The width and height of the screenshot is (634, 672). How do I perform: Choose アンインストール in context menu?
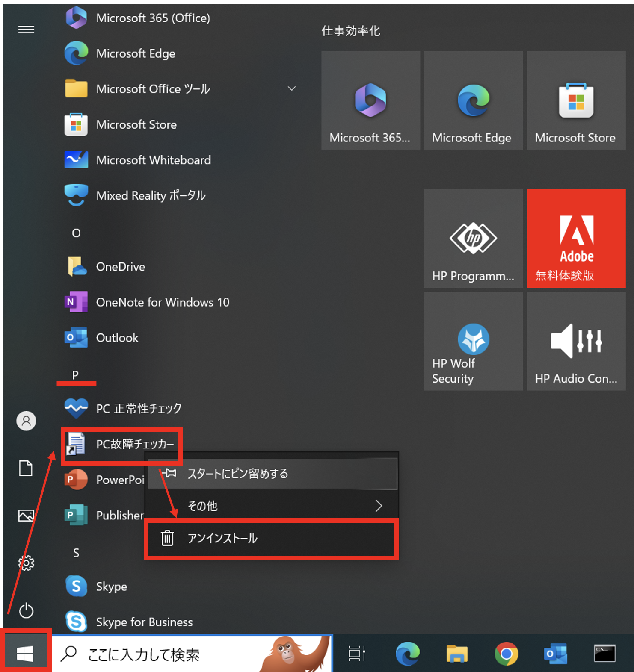coord(271,538)
